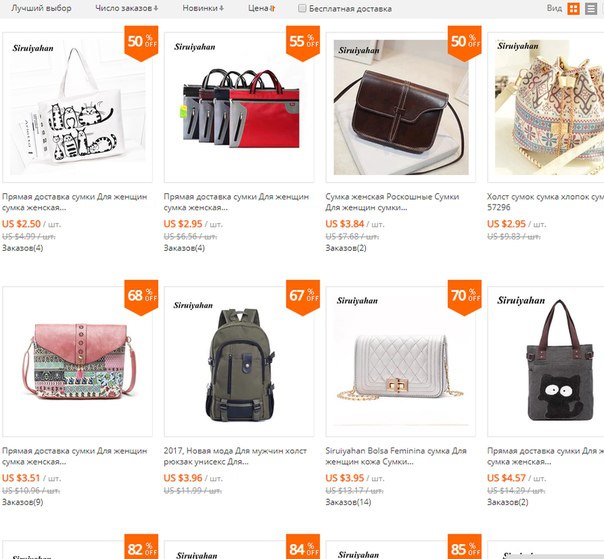Screen dimensions: 604x559
Task: Sort by Число заказов descending
Action: [127, 8]
